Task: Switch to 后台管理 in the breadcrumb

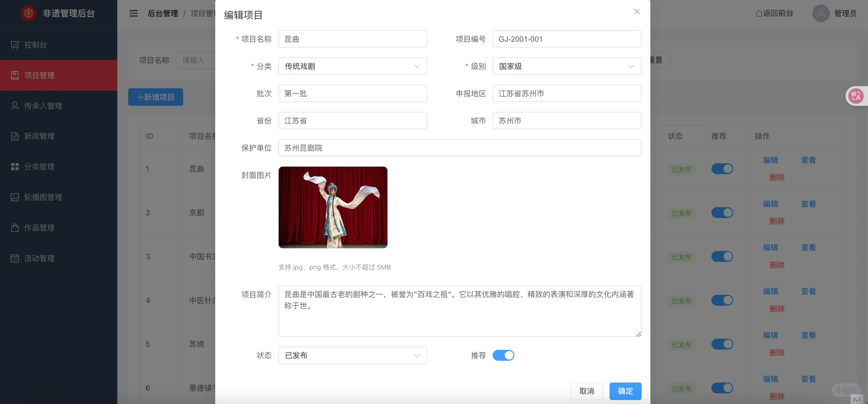Action: pos(162,13)
